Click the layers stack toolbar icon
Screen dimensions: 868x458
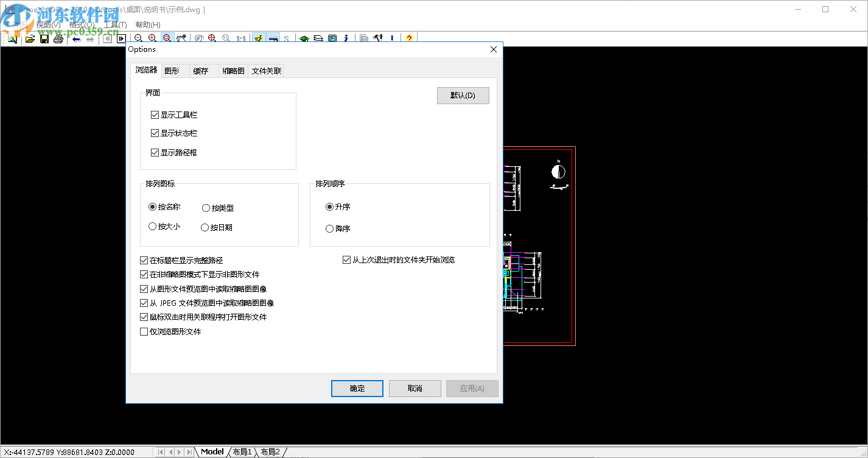tap(318, 38)
